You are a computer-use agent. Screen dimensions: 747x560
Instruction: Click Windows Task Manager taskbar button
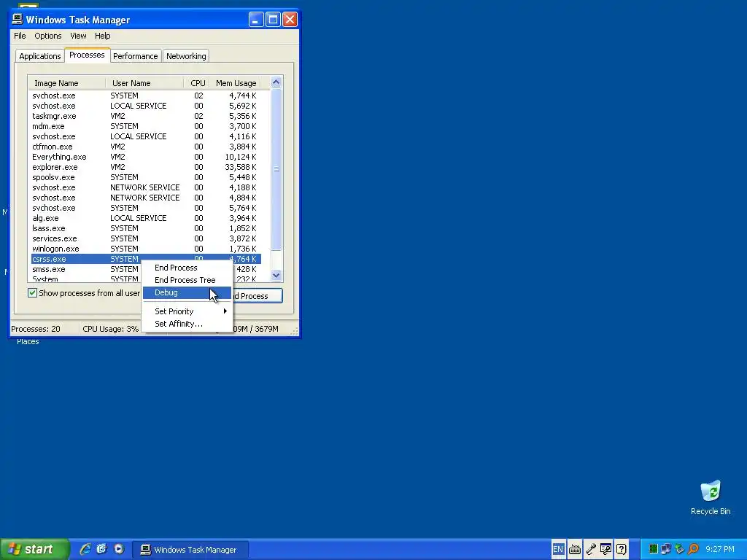tap(189, 550)
